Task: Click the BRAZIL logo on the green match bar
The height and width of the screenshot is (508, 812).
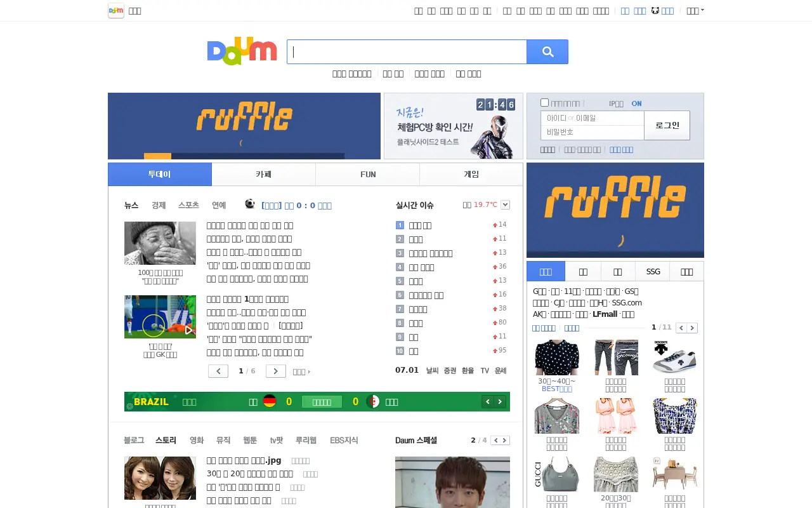Action: pyautogui.click(x=151, y=402)
